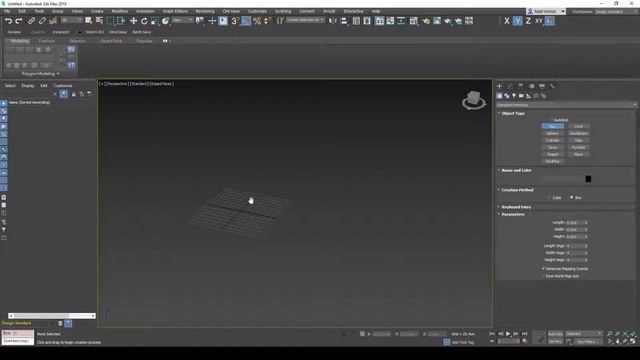The height and width of the screenshot is (360, 640).
Task: Switch to the Freeform ribbon tab
Action: point(46,41)
